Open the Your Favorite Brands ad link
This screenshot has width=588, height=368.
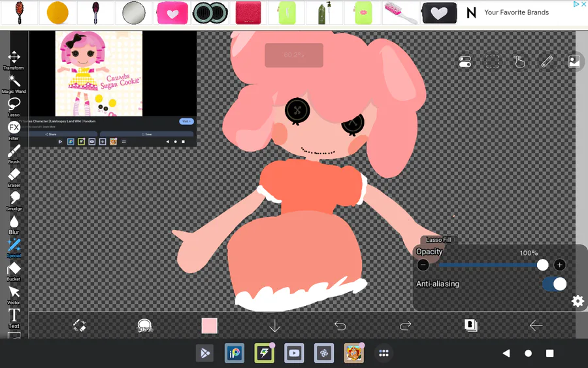pos(516,12)
